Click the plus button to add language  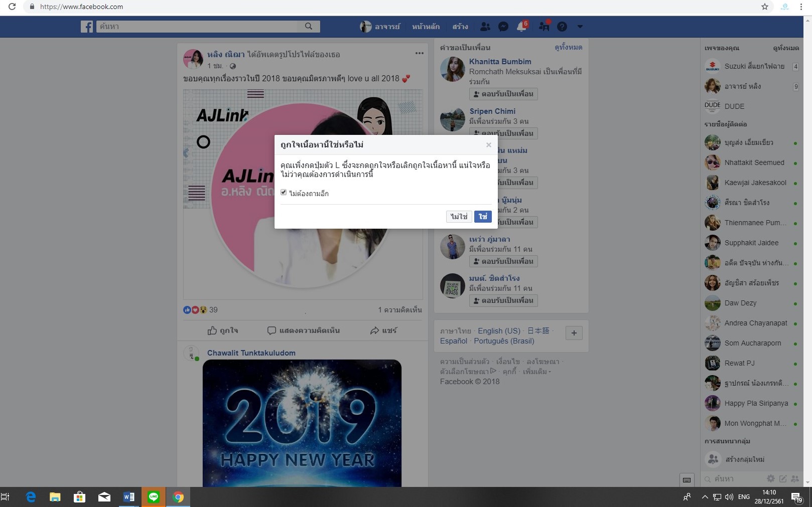(x=574, y=333)
